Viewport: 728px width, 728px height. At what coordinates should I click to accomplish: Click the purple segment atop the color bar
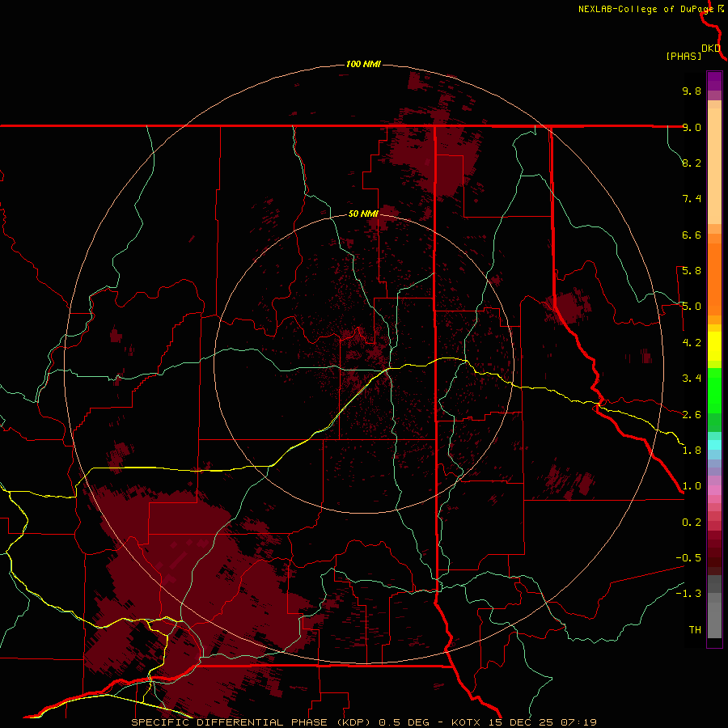[x=714, y=81]
